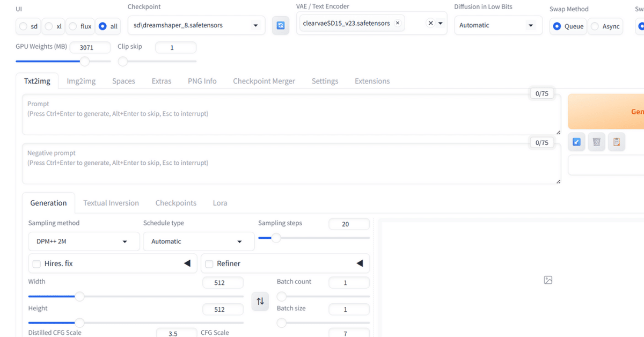This screenshot has width=644, height=337.
Task: Click inside the Negative prompt textbox
Action: (290, 163)
